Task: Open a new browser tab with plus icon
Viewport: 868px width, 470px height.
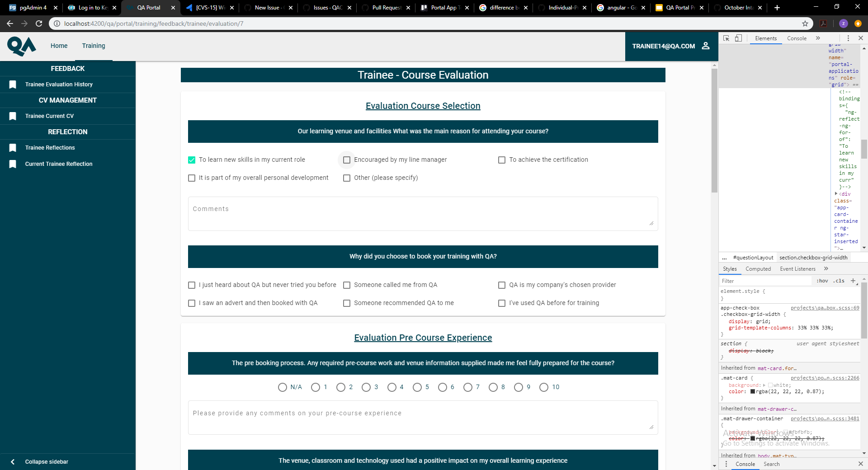Action: point(777,8)
